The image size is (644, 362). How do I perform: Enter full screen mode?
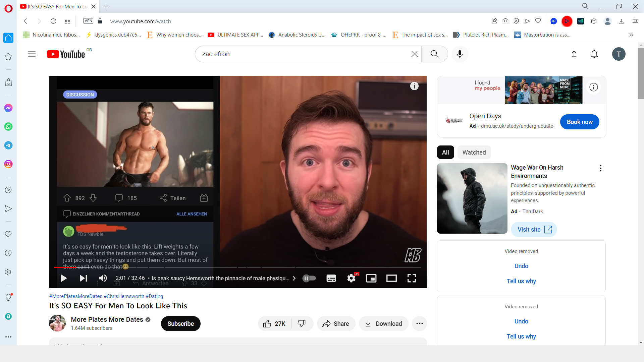[x=412, y=278]
